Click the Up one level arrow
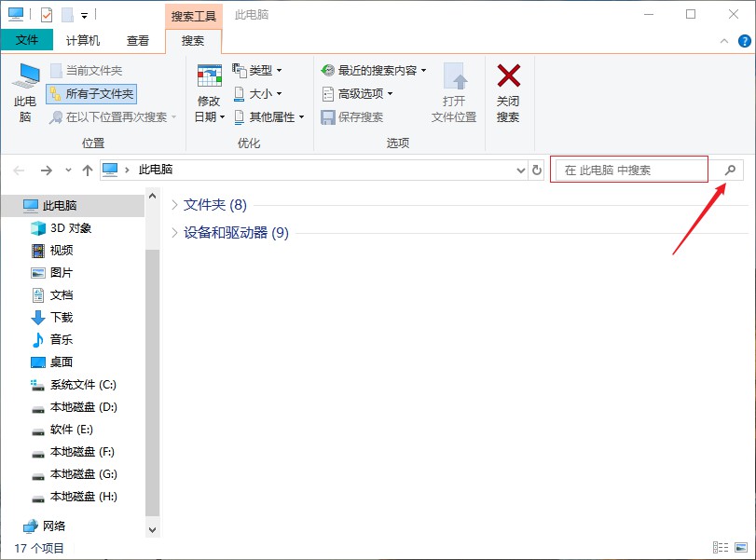 [x=88, y=171]
